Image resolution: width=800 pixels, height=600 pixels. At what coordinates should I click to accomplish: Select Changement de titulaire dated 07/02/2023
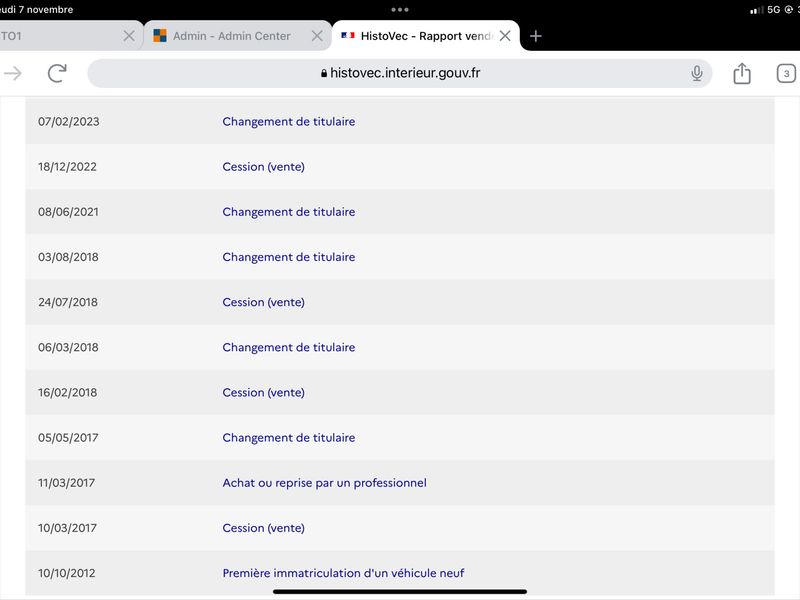(x=289, y=121)
